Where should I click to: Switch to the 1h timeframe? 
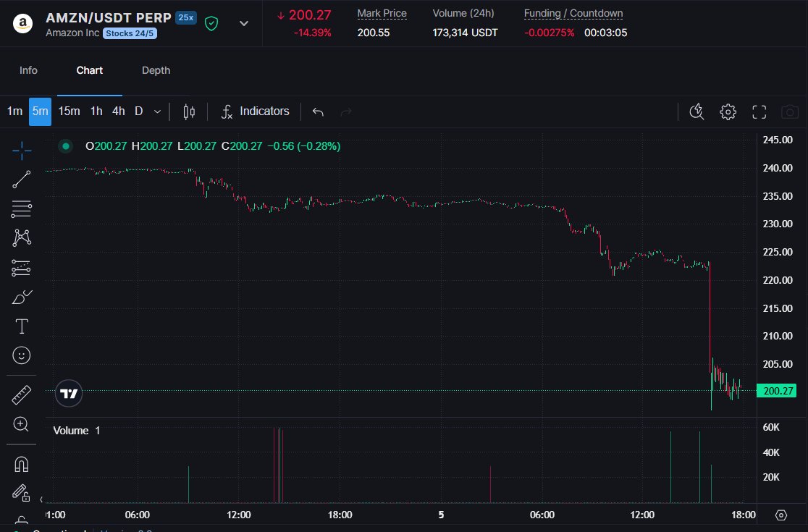(96, 111)
